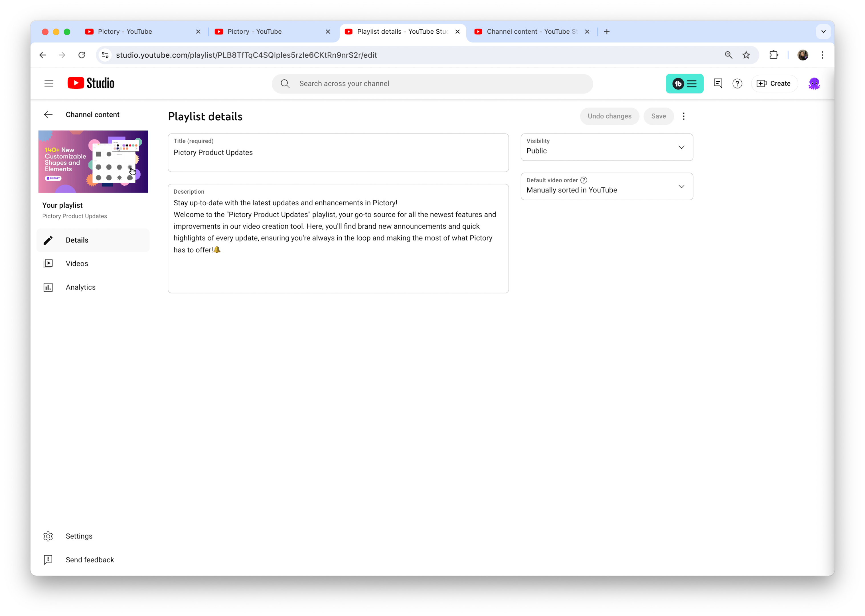Click the search bar icon
The image size is (865, 616).
click(x=285, y=83)
